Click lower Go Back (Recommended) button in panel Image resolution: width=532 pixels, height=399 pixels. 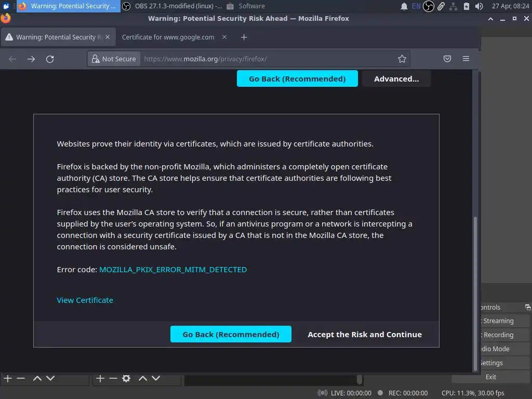point(231,334)
